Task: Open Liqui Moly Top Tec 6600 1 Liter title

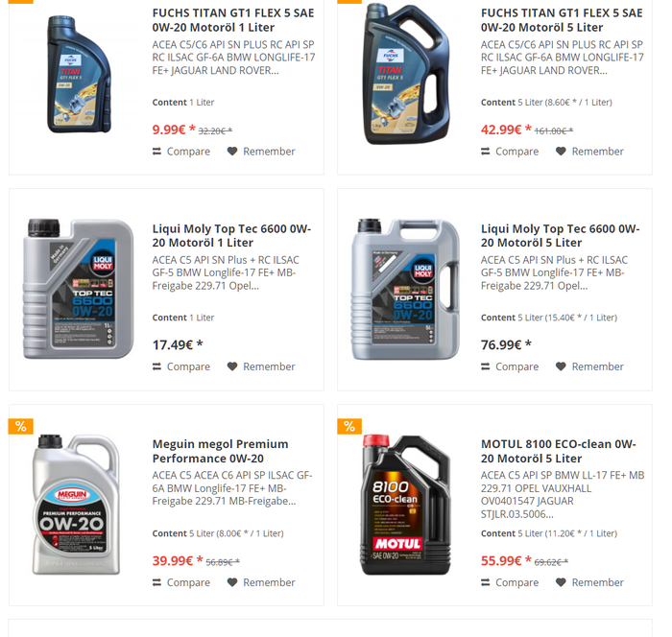Action: tap(232, 236)
